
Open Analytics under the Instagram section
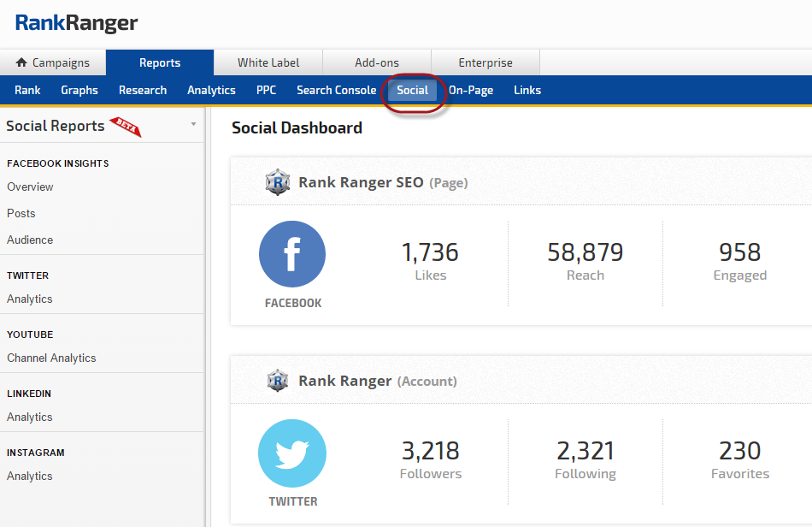click(x=30, y=476)
